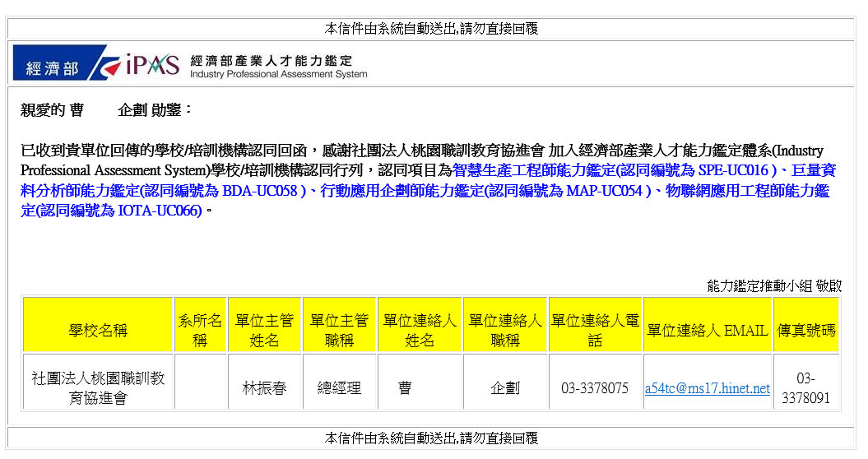Screen dimensions: 868x459
Task: Click the IOTA-UC066 recognition number text
Action: (158, 211)
